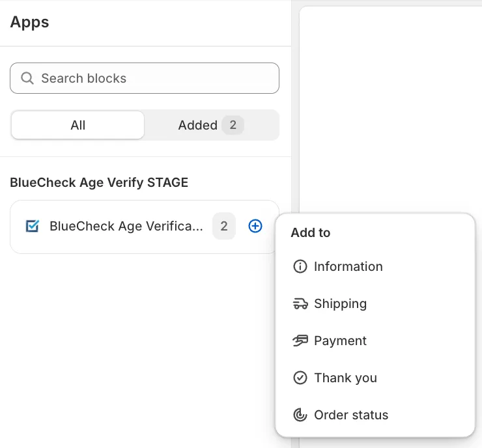This screenshot has height=448, width=482.
Task: Add block to Shipping page
Action: click(375, 303)
